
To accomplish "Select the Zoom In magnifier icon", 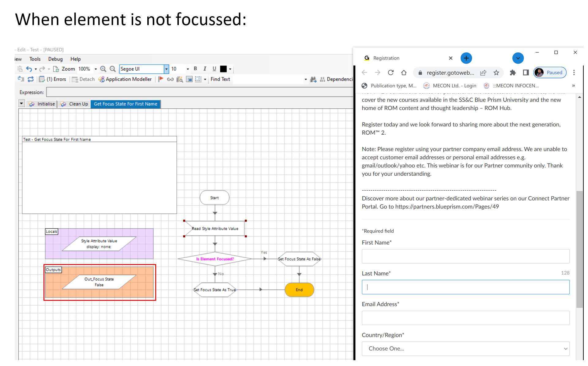I will point(103,69).
